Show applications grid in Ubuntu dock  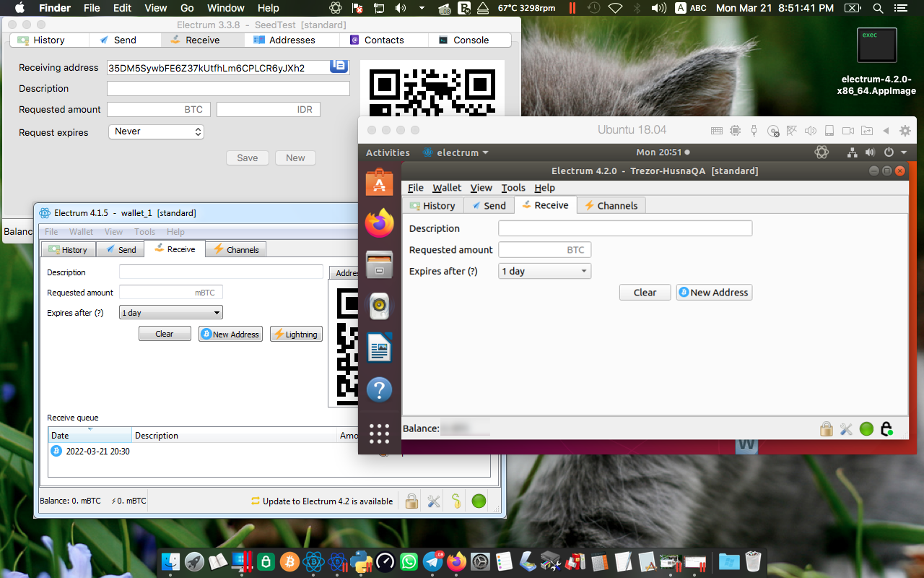[x=379, y=433]
